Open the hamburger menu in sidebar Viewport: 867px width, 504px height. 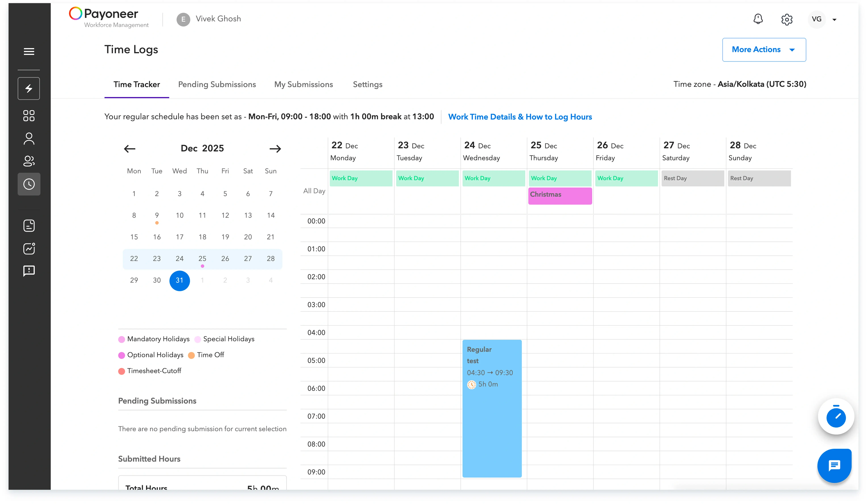pyautogui.click(x=29, y=52)
